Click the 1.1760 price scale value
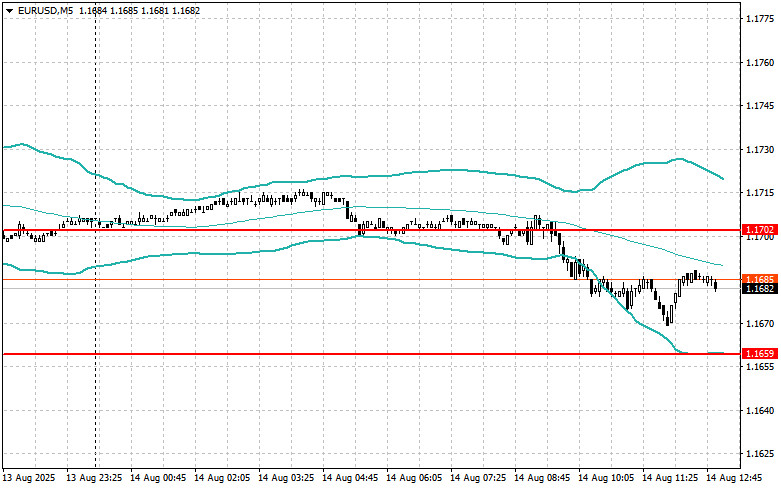Image resolution: width=781 pixels, height=489 pixels. pos(760,63)
